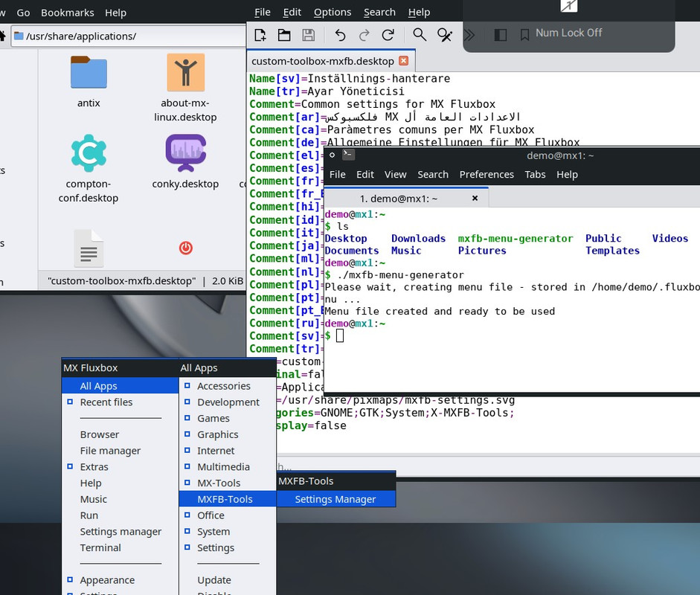Open the editor File menu
Viewport: 700px width, 595px height.
click(x=262, y=12)
